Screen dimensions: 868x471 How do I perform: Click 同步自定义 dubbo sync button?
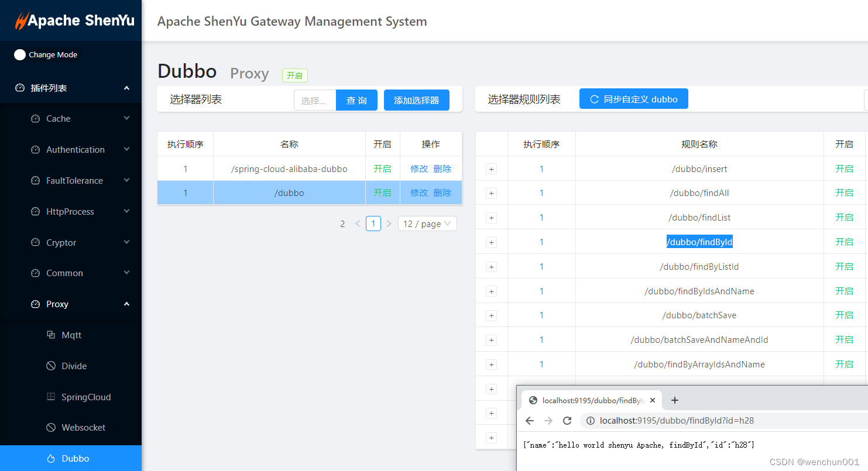[x=633, y=99]
